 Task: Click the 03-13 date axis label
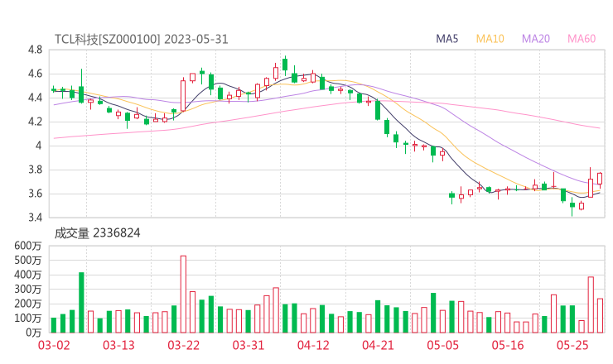tap(118, 345)
